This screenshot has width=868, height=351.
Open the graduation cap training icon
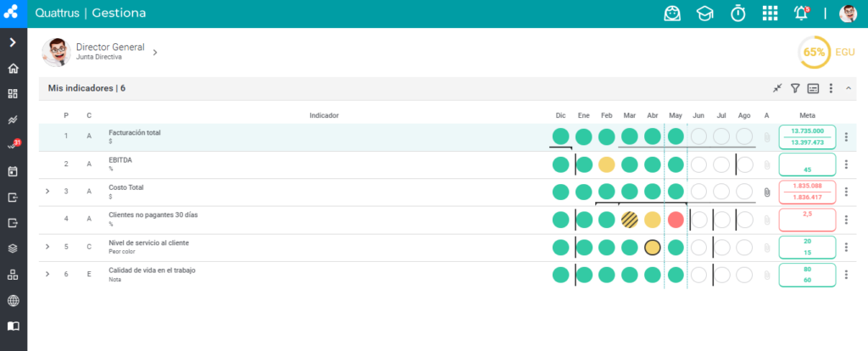pyautogui.click(x=704, y=14)
